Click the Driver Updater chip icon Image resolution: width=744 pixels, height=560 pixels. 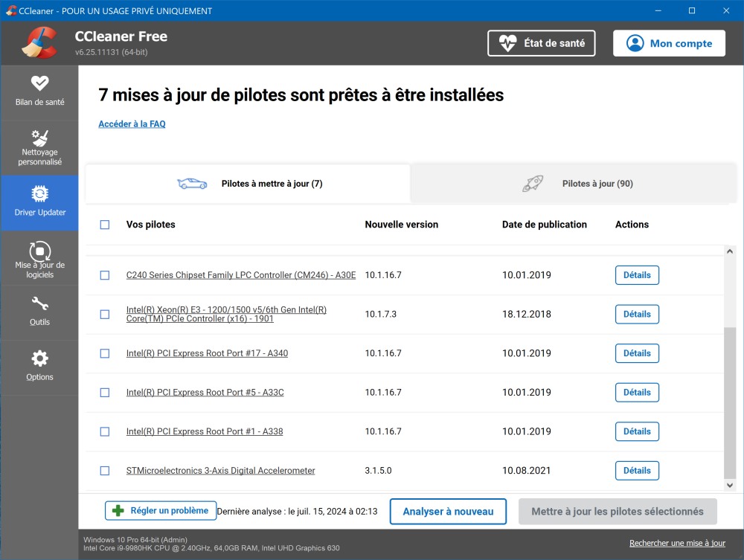coord(39,194)
